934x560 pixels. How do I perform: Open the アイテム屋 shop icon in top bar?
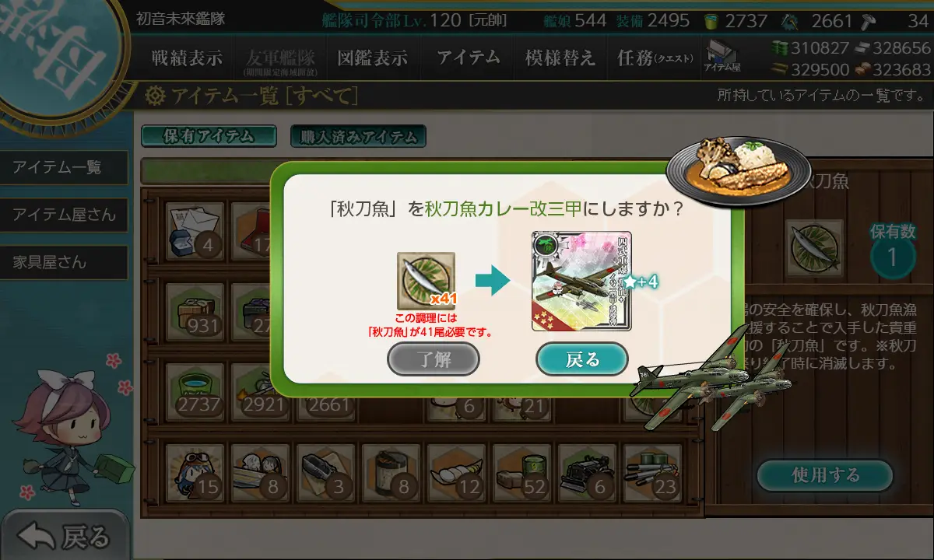point(722,56)
